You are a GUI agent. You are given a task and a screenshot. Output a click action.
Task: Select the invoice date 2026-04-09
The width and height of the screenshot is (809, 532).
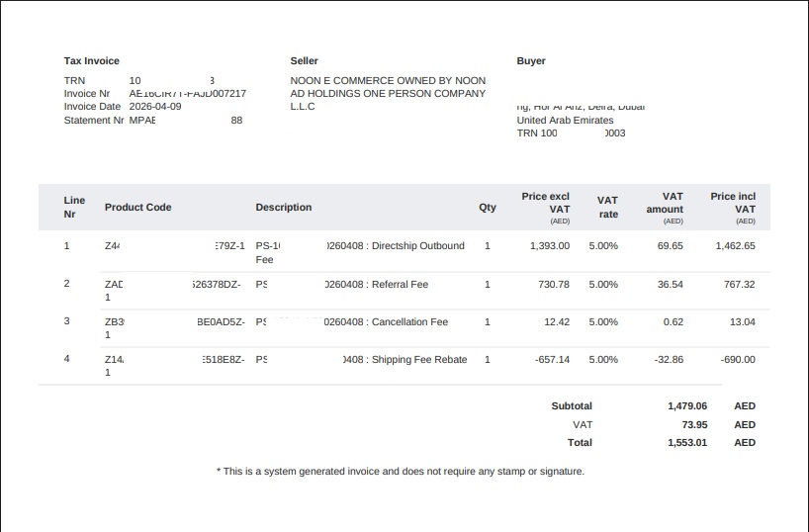point(155,106)
